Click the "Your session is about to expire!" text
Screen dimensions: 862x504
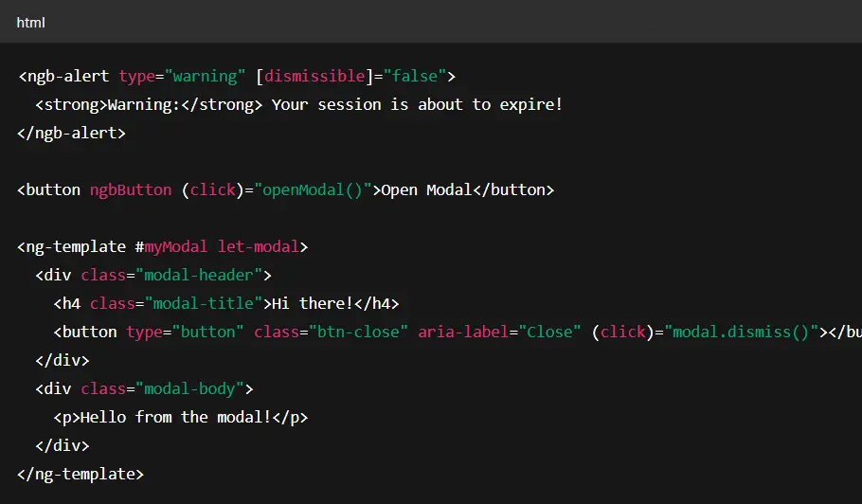[417, 104]
